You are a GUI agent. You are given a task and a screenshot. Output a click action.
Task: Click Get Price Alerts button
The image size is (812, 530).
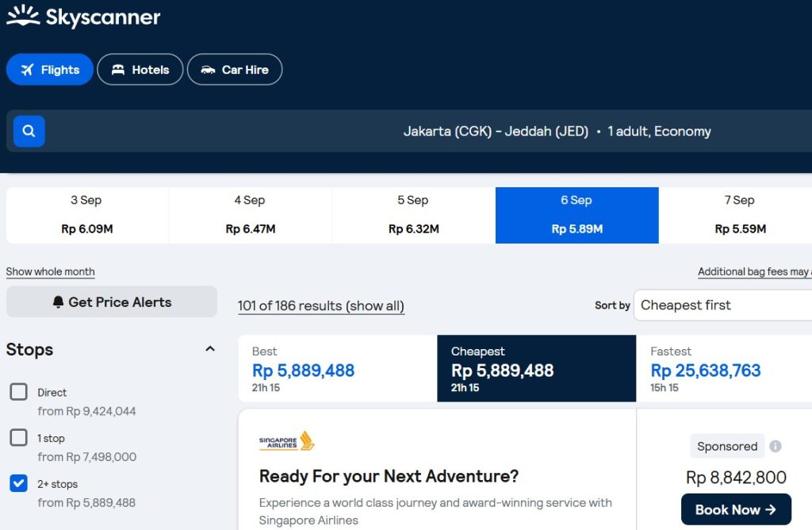[x=112, y=302]
